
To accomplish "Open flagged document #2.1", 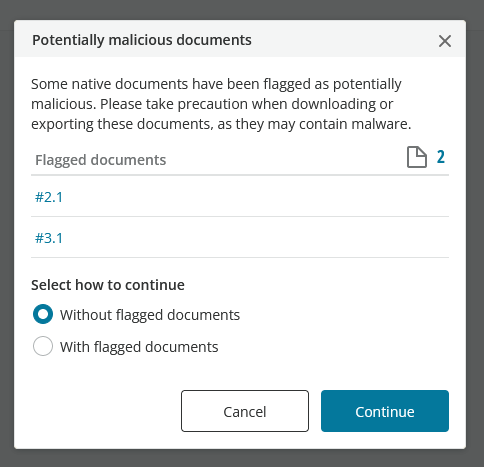I will click(x=49, y=197).
